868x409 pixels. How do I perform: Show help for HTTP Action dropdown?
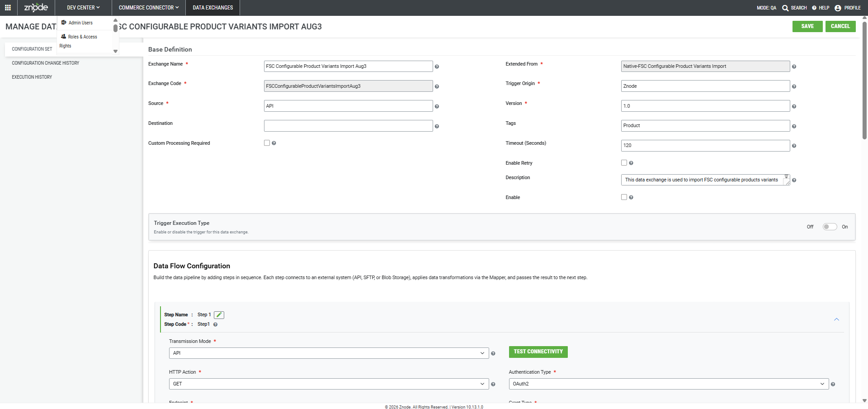(493, 385)
